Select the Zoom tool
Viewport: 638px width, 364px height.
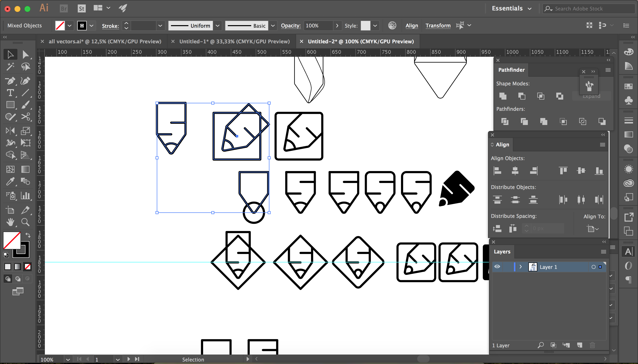tap(25, 222)
